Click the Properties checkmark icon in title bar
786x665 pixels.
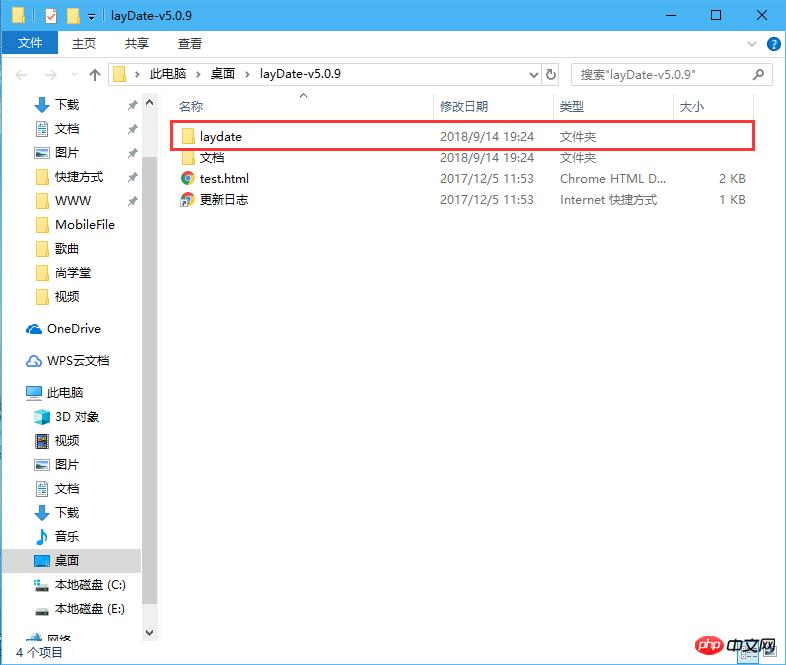51,16
